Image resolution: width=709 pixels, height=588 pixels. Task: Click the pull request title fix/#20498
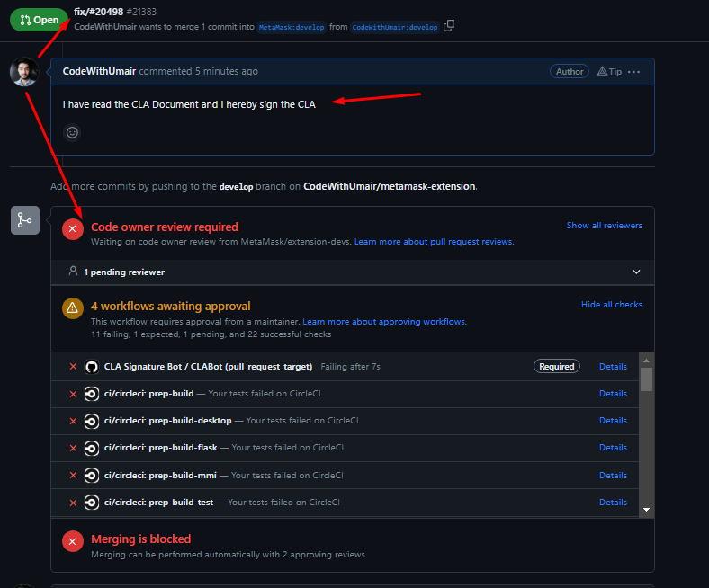[99, 12]
